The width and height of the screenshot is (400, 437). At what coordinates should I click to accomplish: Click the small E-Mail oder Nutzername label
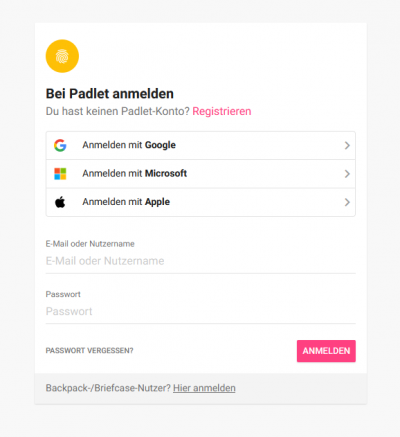pos(90,244)
